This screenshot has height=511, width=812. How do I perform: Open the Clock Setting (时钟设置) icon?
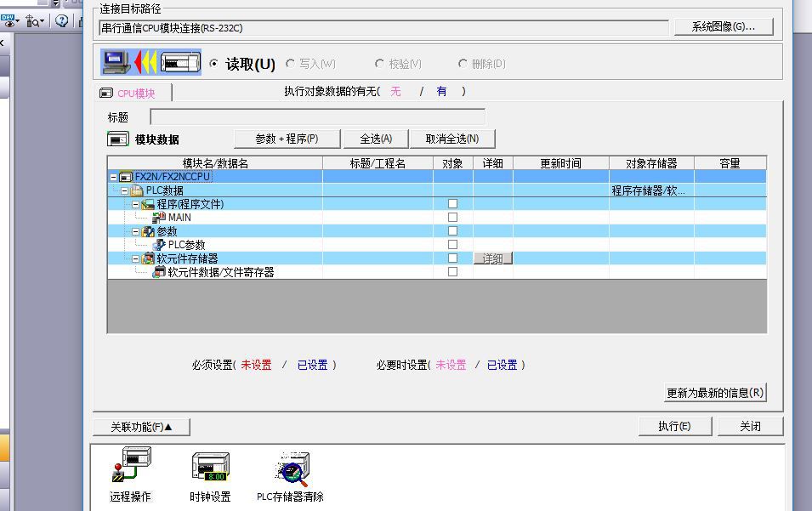tap(210, 467)
